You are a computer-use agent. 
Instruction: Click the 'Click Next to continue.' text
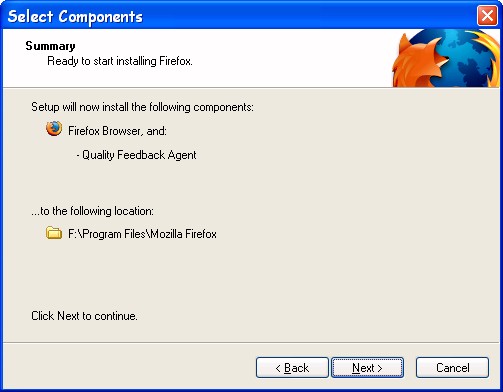(84, 316)
